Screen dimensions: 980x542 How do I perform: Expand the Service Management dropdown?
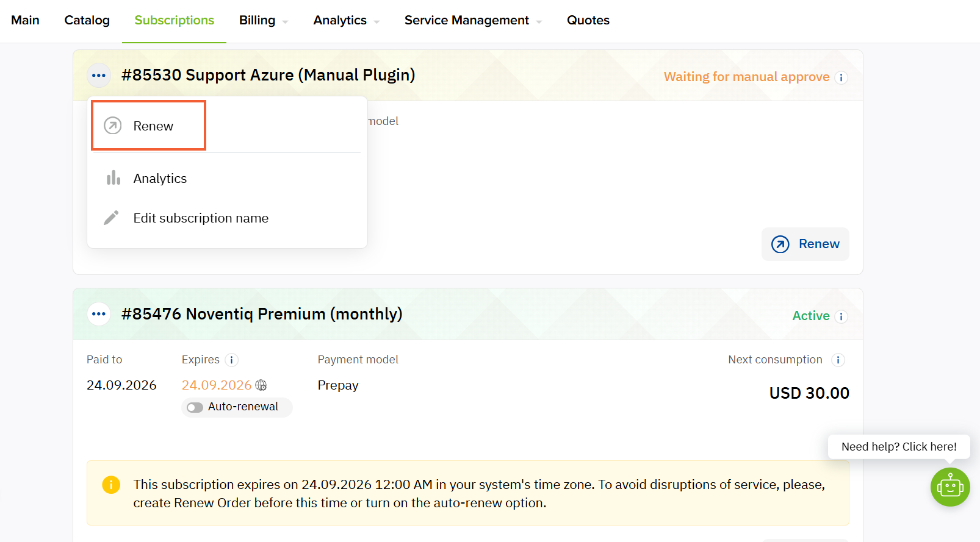tap(473, 20)
